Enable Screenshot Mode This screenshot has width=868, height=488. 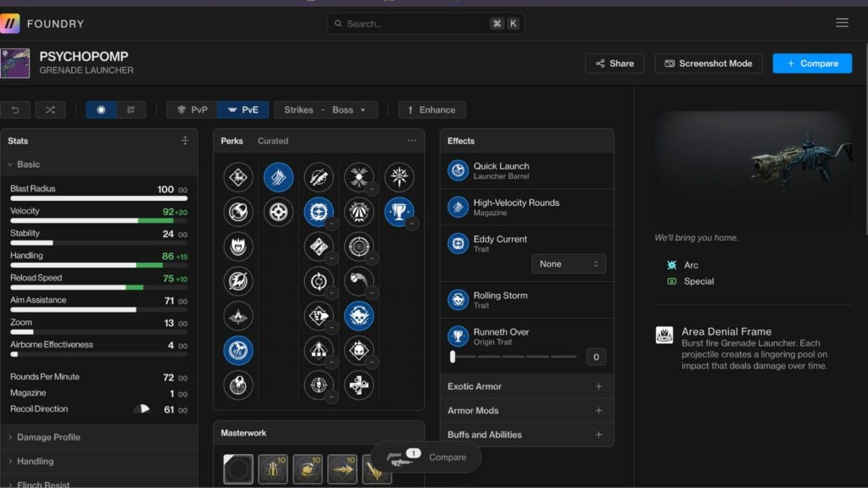pyautogui.click(x=709, y=63)
